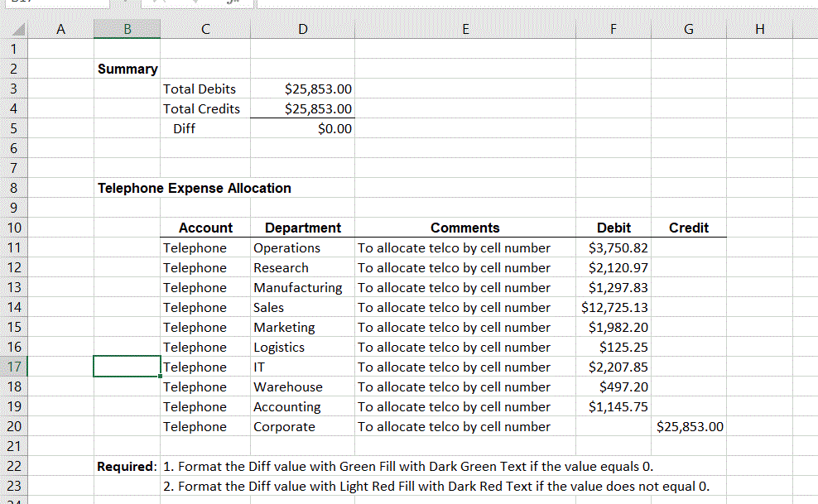Click inside the formula bar

click(x=497, y=4)
